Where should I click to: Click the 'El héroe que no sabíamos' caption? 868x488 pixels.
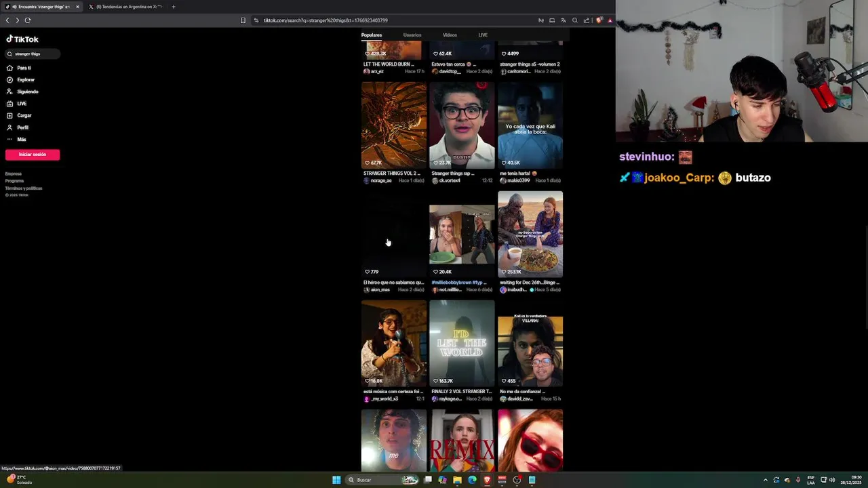(x=393, y=282)
